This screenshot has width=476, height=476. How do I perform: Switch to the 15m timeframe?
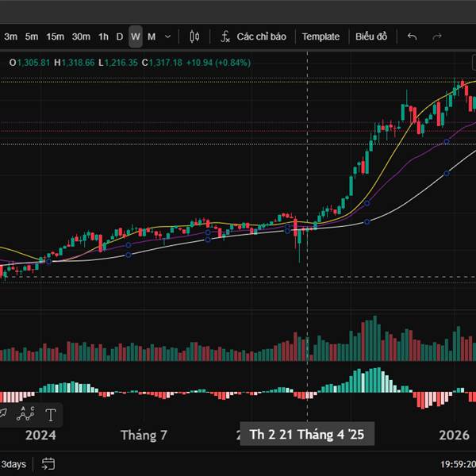55,36
